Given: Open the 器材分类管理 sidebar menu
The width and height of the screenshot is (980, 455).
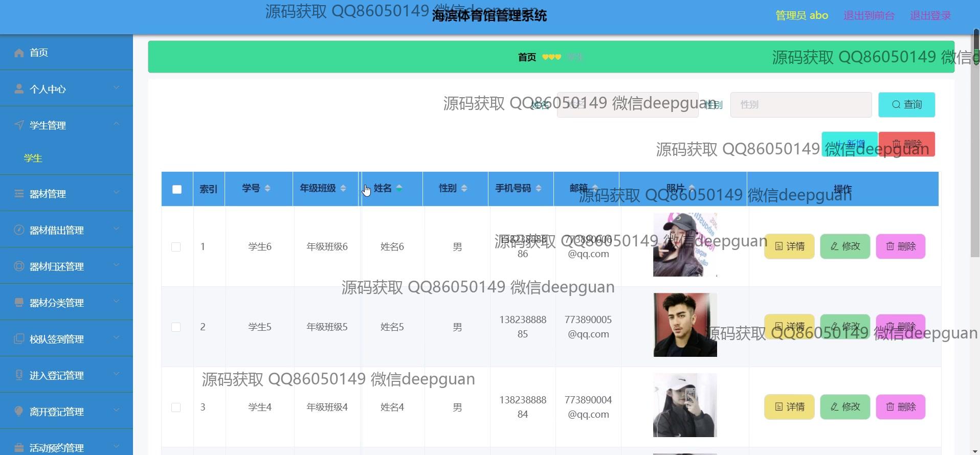Looking at the screenshot, I should pos(56,303).
